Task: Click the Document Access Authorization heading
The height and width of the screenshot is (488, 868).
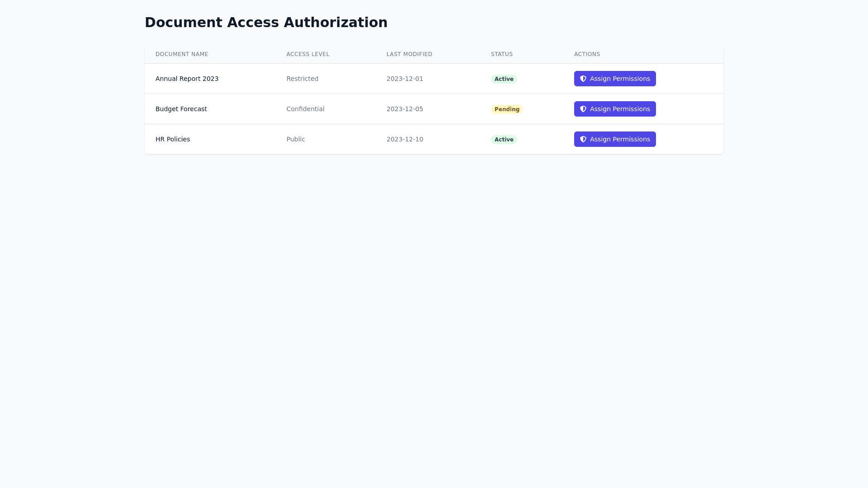Action: pyautogui.click(x=266, y=22)
